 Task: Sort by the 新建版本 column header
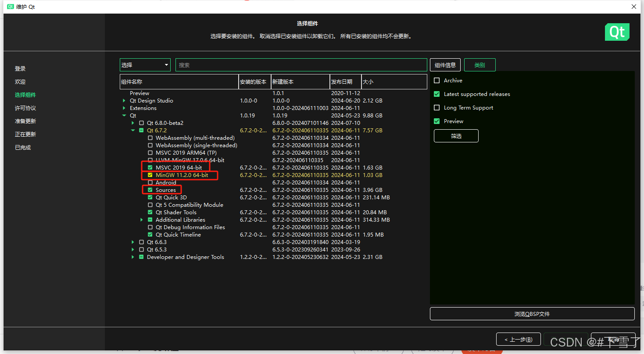pos(301,82)
